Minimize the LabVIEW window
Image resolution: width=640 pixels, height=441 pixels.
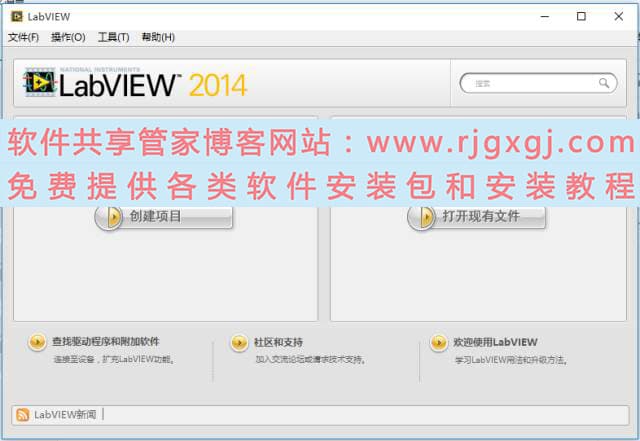(544, 16)
